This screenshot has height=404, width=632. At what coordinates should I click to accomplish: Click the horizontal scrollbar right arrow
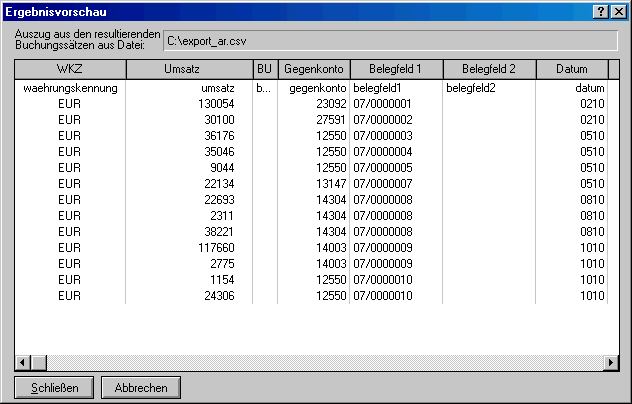pyautogui.click(x=611, y=362)
